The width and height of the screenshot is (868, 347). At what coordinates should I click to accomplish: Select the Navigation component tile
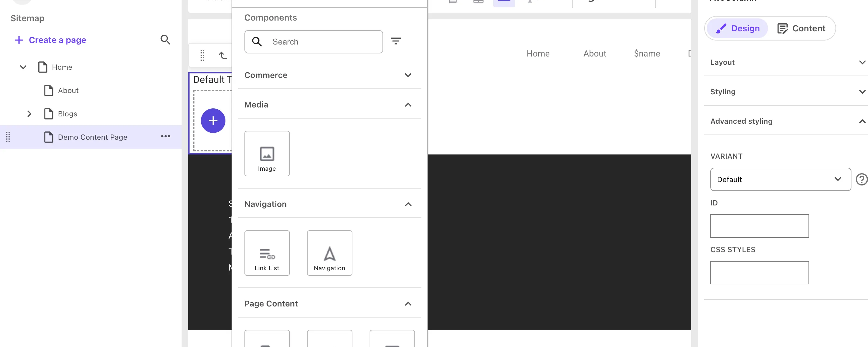pos(329,253)
